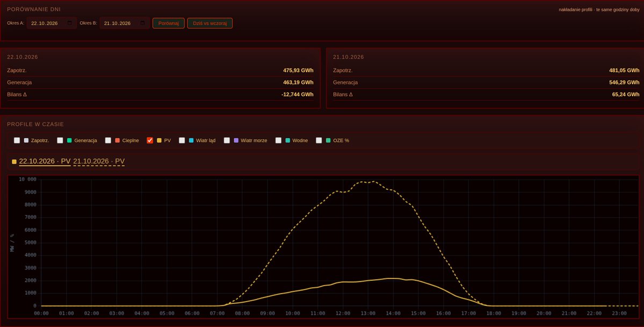
Task: Click the PROFILE W CZASIE heading
Action: pyautogui.click(x=35, y=124)
